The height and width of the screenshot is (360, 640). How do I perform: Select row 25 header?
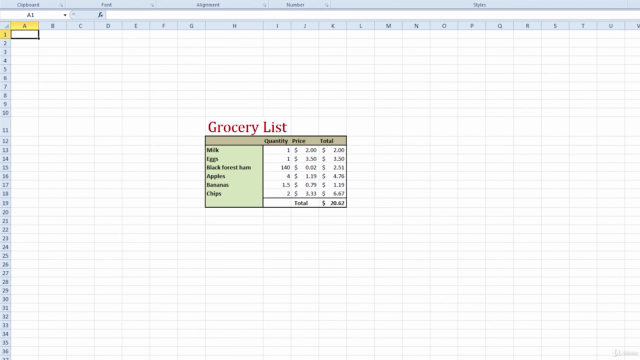coord(5,256)
